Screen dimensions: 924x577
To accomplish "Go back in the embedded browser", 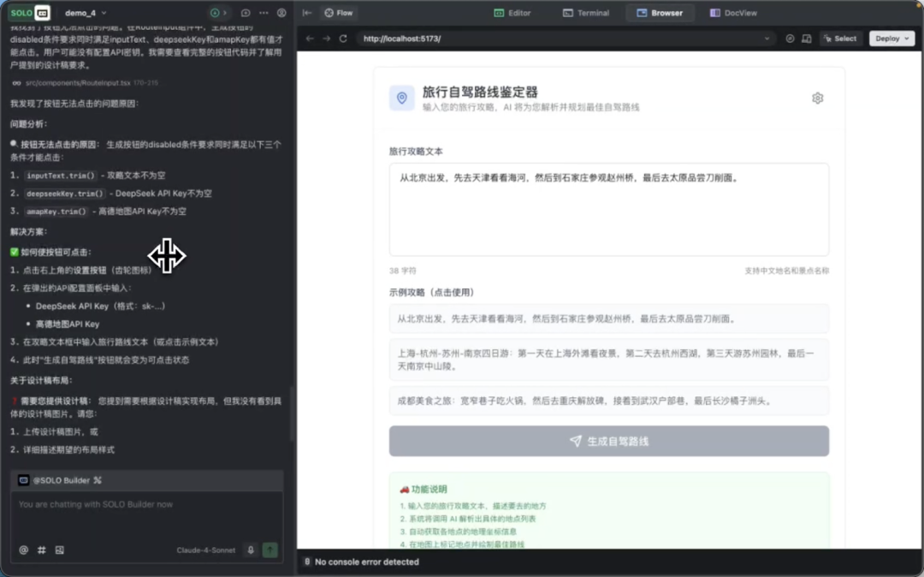I will [310, 39].
